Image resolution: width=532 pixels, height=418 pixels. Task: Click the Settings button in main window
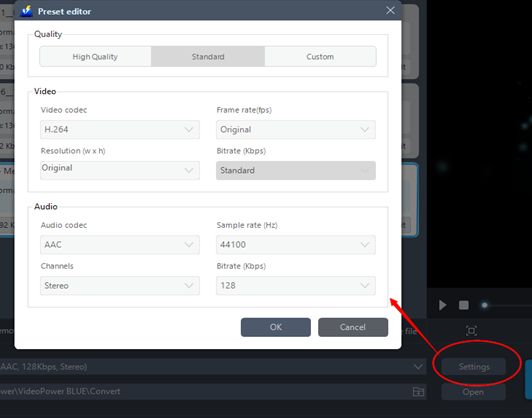pyautogui.click(x=474, y=367)
